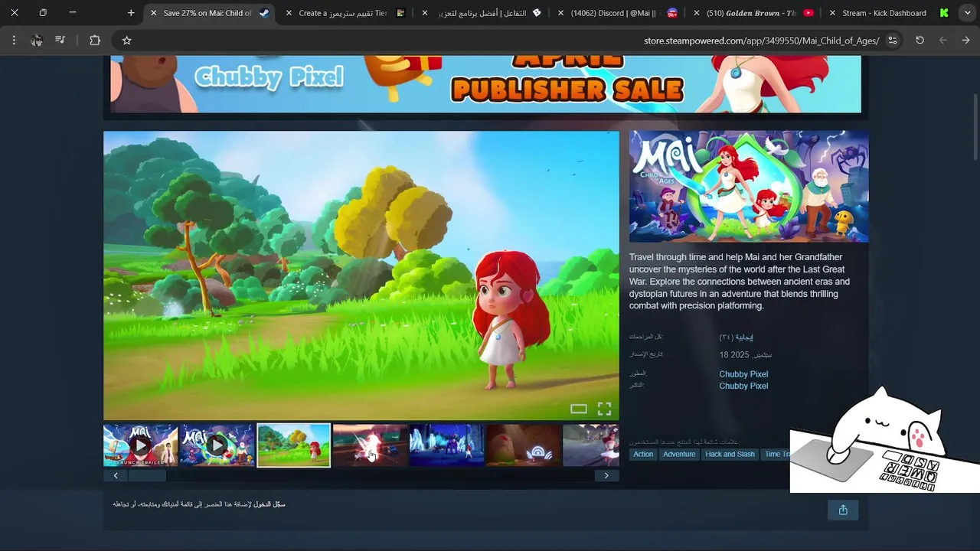The height and width of the screenshot is (551, 980).
Task: Click the release date '18 2025'
Action: coord(746,355)
